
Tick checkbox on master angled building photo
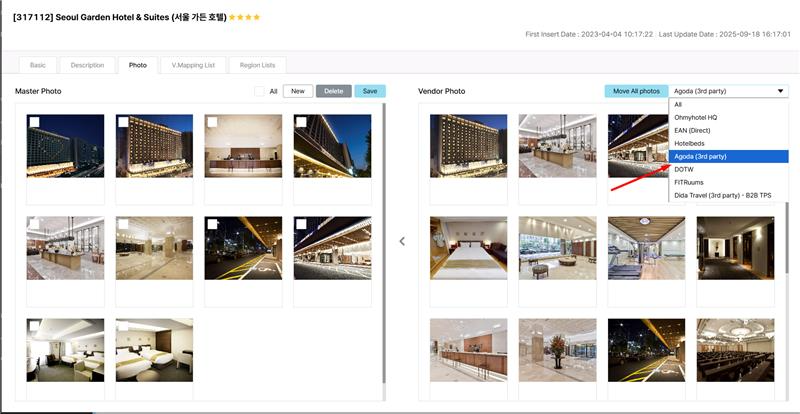coord(301,122)
